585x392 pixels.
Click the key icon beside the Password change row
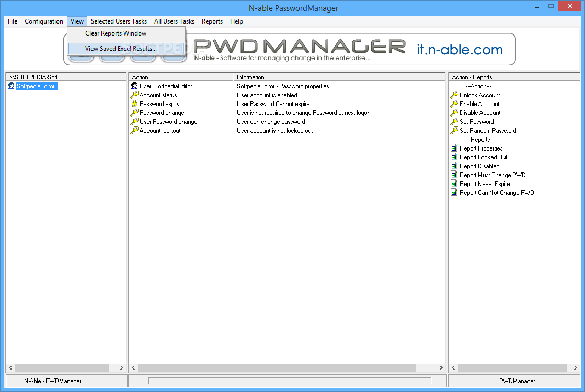(134, 113)
